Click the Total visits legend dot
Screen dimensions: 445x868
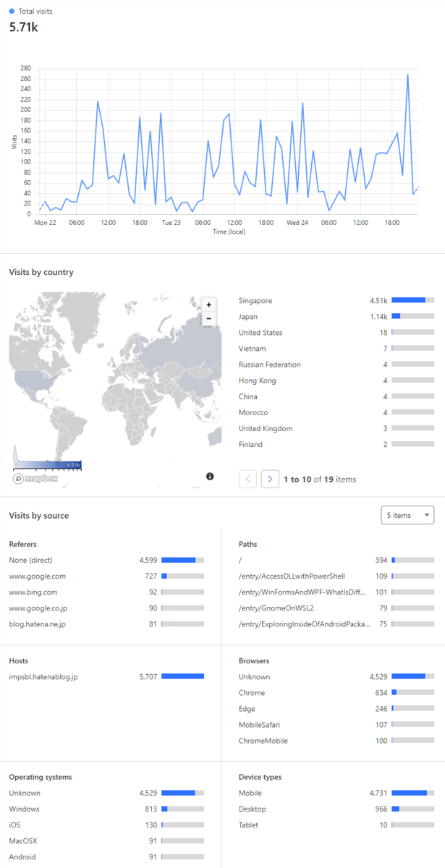click(12, 12)
